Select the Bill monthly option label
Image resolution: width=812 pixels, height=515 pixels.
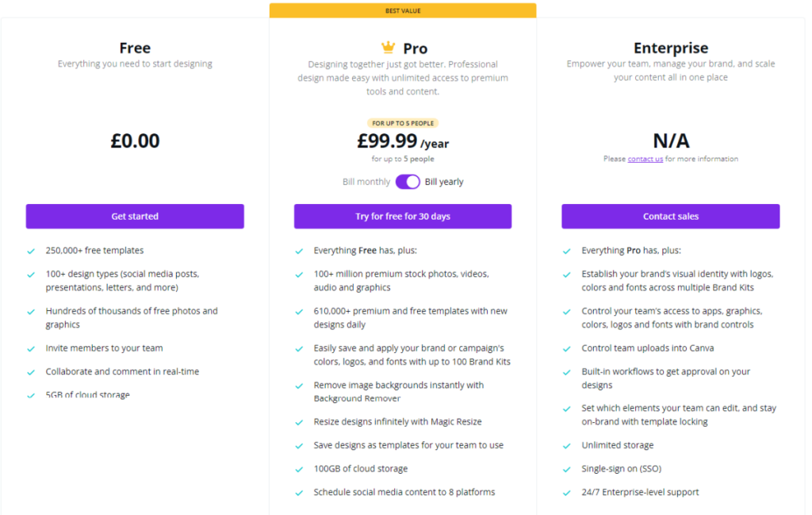pyautogui.click(x=366, y=182)
